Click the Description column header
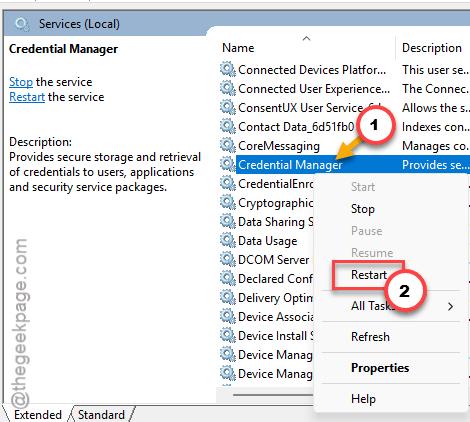This screenshot has height=422, width=470. pyautogui.click(x=432, y=48)
